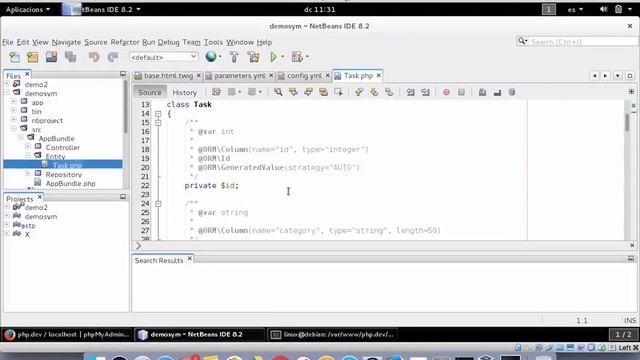Click the Redo arrow icon
This screenshot has width=640, height=360.
coord(113,57)
